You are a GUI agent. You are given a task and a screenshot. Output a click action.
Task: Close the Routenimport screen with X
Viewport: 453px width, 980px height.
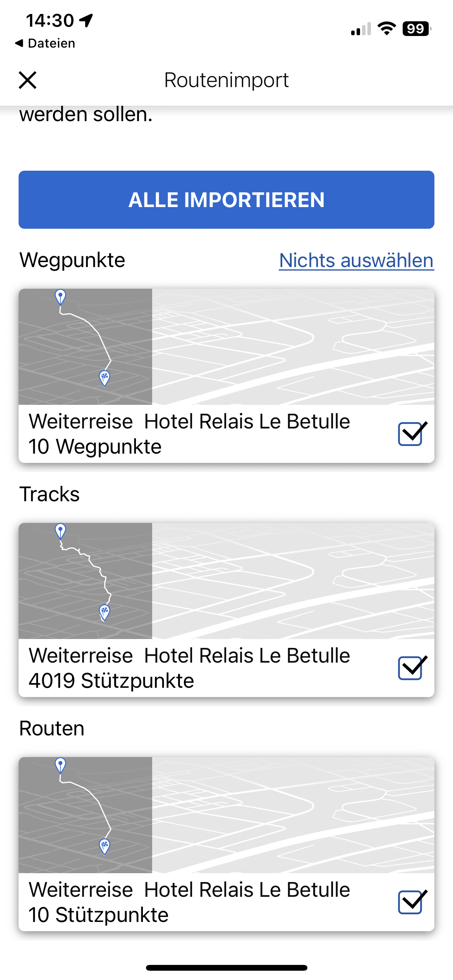pyautogui.click(x=27, y=80)
